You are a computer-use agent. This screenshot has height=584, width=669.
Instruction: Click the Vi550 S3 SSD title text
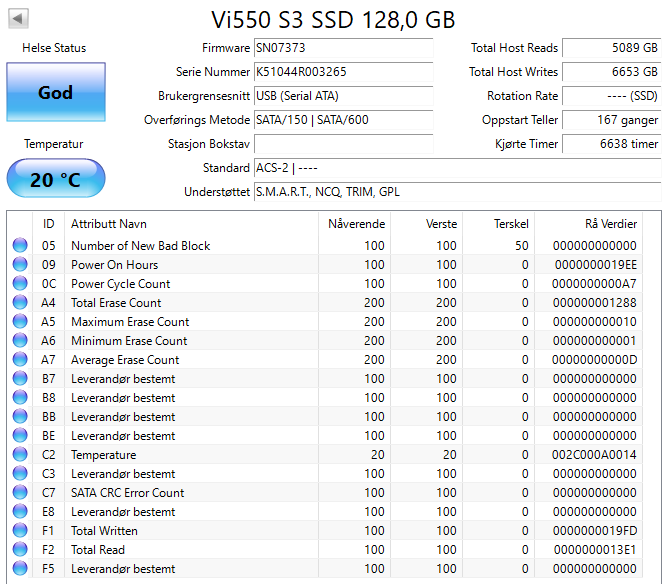[333, 20]
